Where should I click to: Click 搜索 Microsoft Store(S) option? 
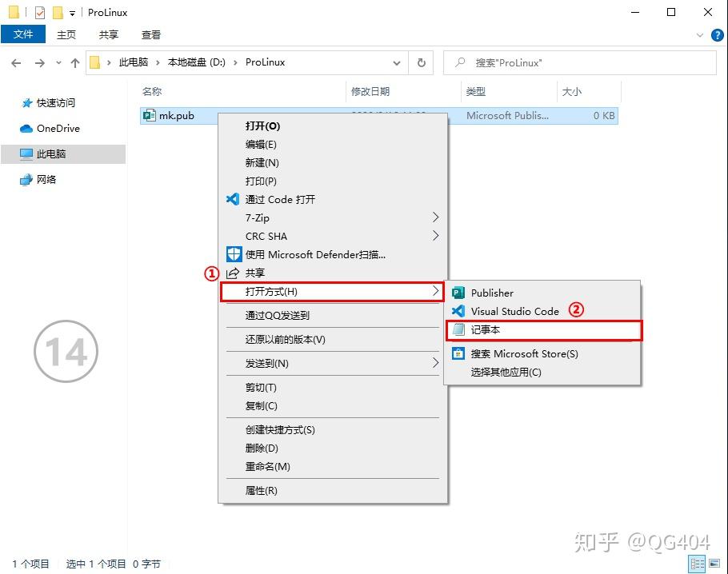tap(524, 353)
